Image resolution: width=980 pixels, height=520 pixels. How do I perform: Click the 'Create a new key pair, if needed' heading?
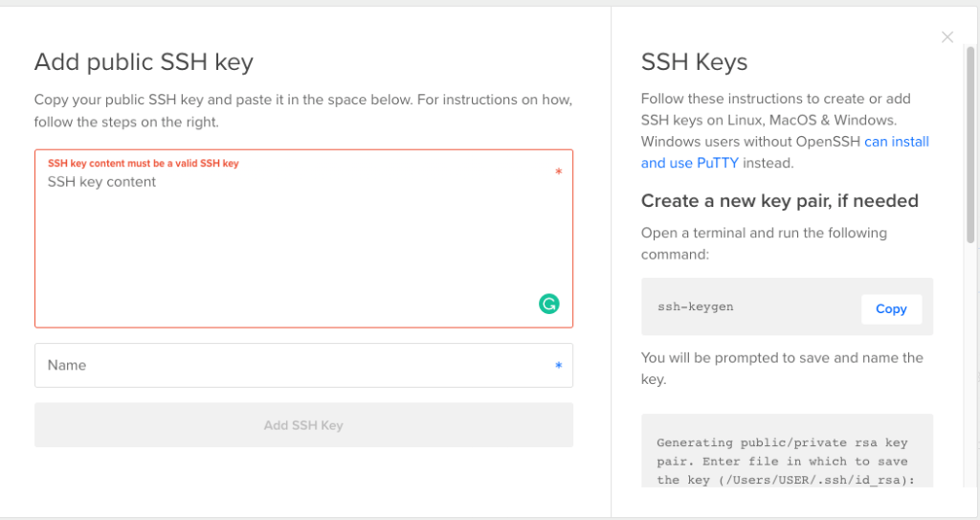[x=779, y=201]
